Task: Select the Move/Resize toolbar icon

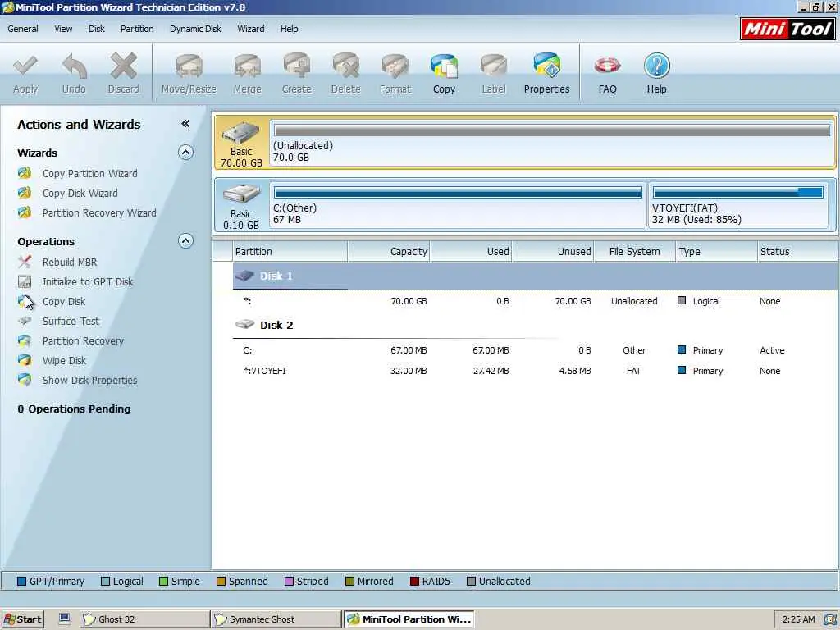Action: 189,66
